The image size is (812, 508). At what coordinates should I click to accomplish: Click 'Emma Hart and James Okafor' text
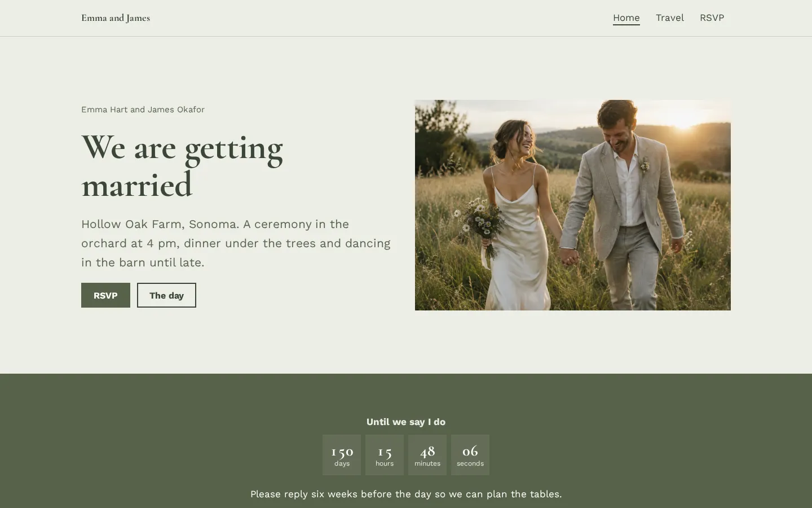(x=143, y=110)
